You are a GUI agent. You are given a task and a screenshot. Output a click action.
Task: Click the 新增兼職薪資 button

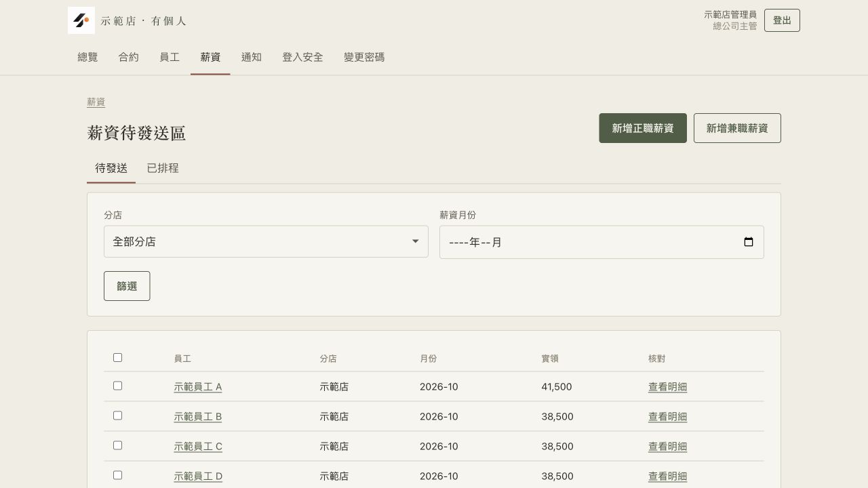[x=737, y=128]
